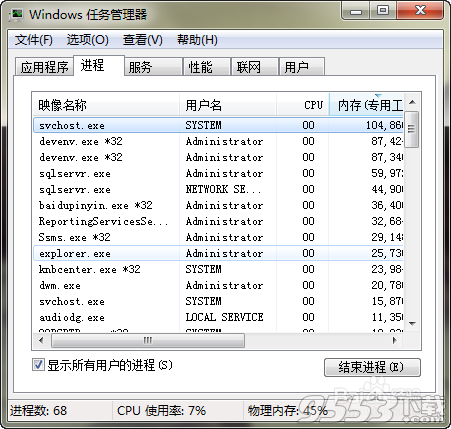
Task: Click horizontal scrollbar left arrow
Action: 41,340
